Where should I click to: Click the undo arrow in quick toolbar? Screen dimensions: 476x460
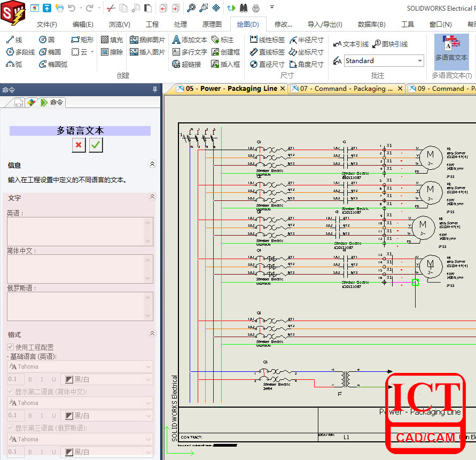click(72, 8)
